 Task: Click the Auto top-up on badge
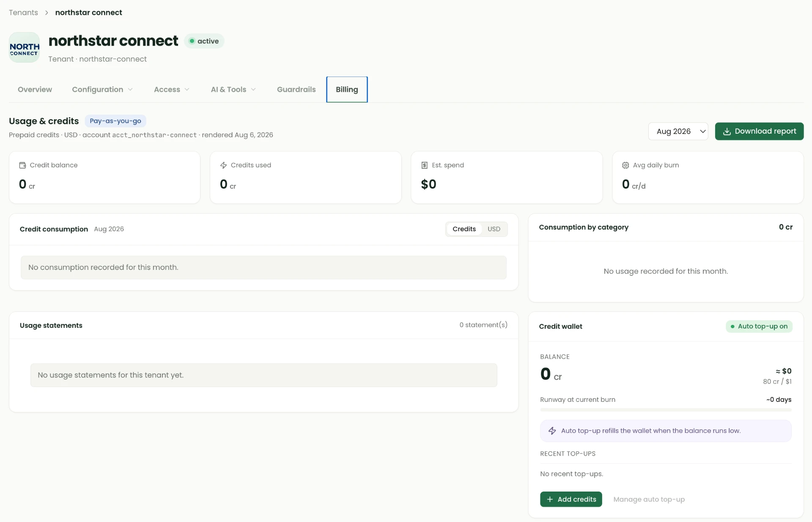[x=759, y=327]
